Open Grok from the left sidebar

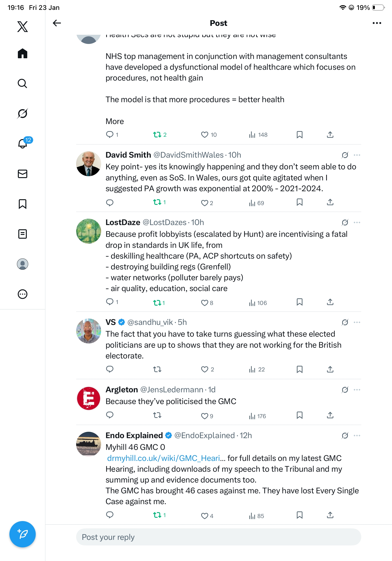pyautogui.click(x=23, y=113)
